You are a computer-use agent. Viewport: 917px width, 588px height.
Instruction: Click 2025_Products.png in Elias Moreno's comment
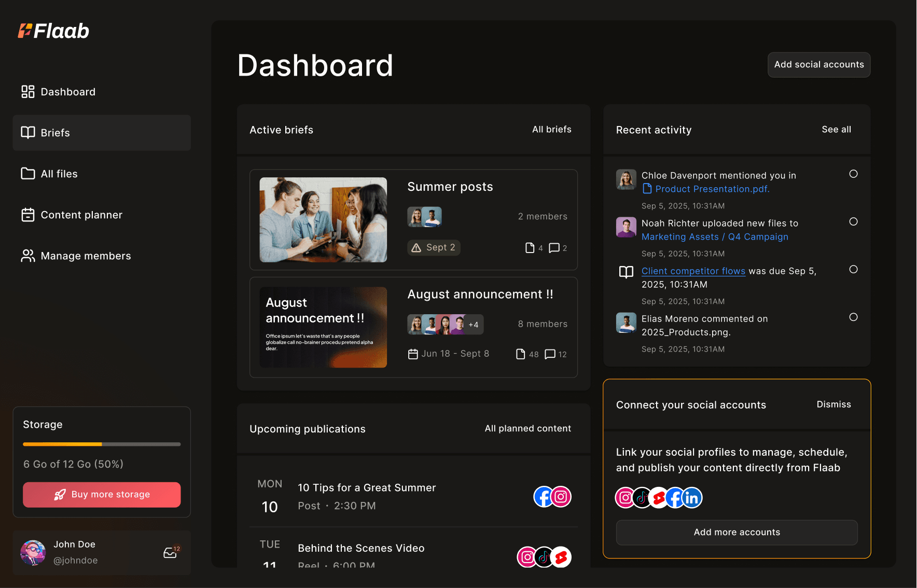(x=685, y=332)
